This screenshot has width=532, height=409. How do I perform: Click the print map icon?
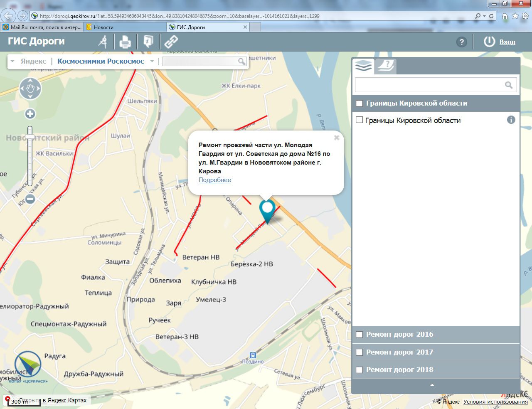(x=125, y=42)
